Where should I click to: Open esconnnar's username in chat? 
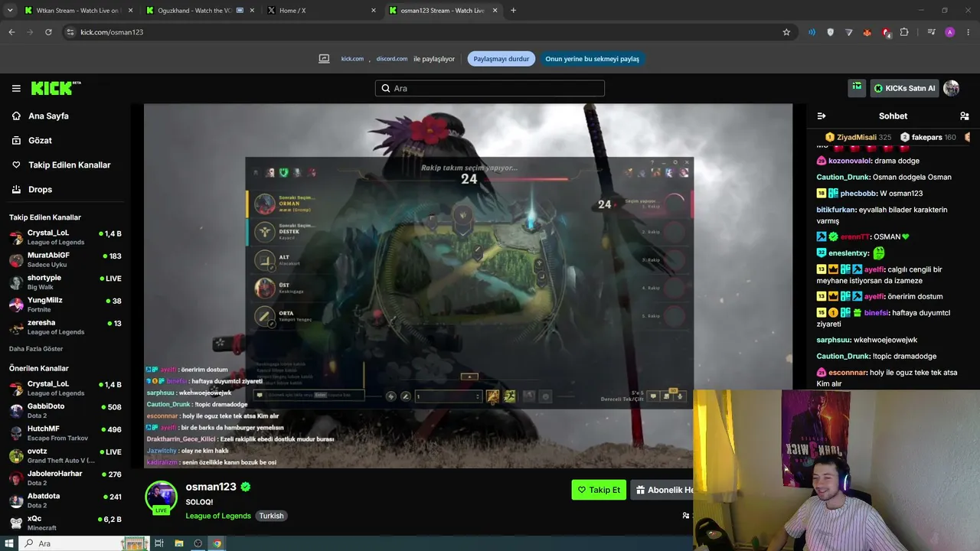coord(848,373)
